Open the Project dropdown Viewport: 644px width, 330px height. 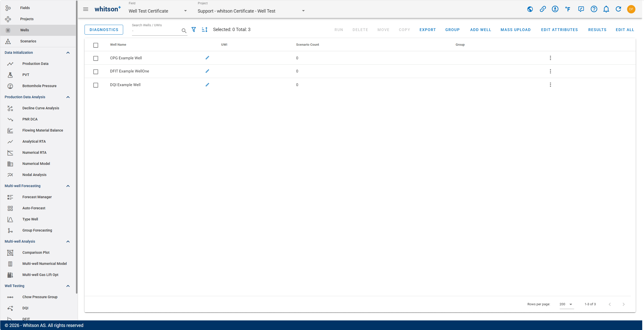click(x=251, y=11)
